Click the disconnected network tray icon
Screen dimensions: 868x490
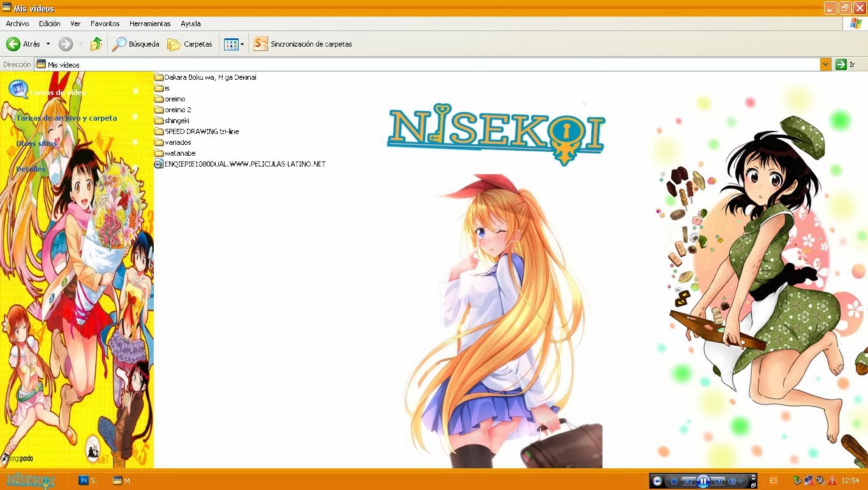(x=809, y=480)
